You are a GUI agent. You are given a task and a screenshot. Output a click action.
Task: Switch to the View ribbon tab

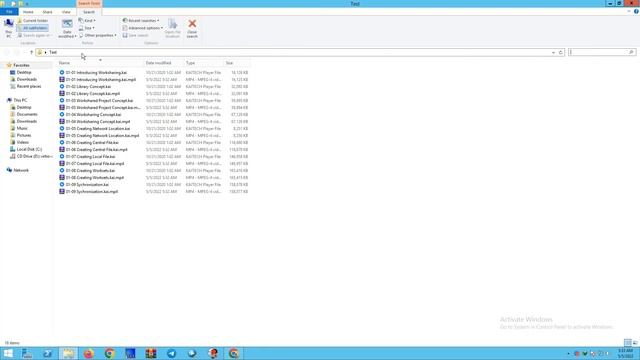(66, 12)
